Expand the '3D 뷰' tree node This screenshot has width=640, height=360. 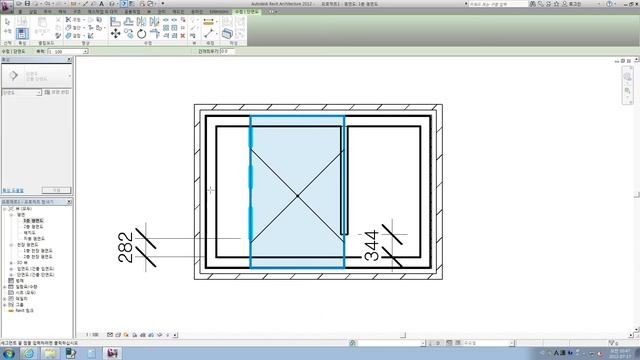point(11,263)
